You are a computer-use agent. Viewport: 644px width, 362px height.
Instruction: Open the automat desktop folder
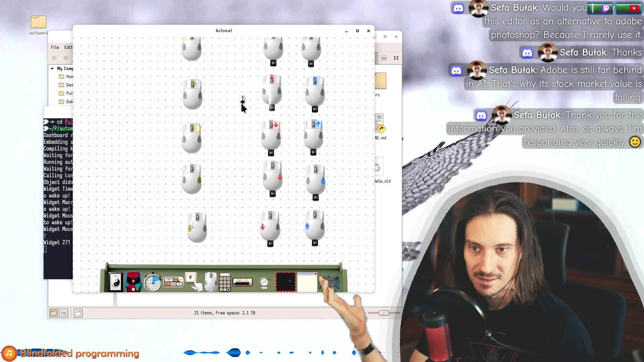tap(39, 22)
